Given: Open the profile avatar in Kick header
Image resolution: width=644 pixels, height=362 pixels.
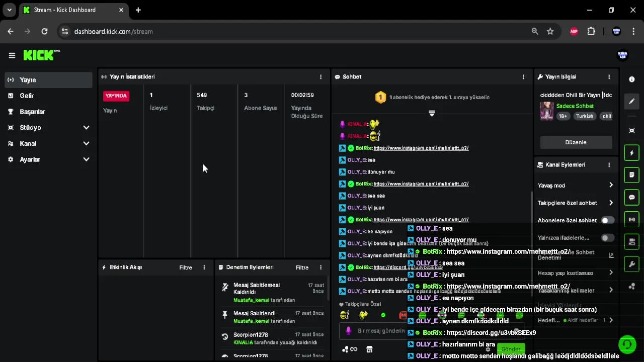Looking at the screenshot, I should pos(622,55).
